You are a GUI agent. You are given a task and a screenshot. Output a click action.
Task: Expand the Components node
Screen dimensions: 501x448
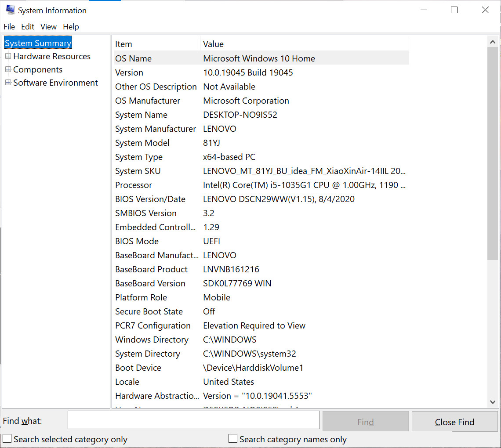pyautogui.click(x=8, y=69)
